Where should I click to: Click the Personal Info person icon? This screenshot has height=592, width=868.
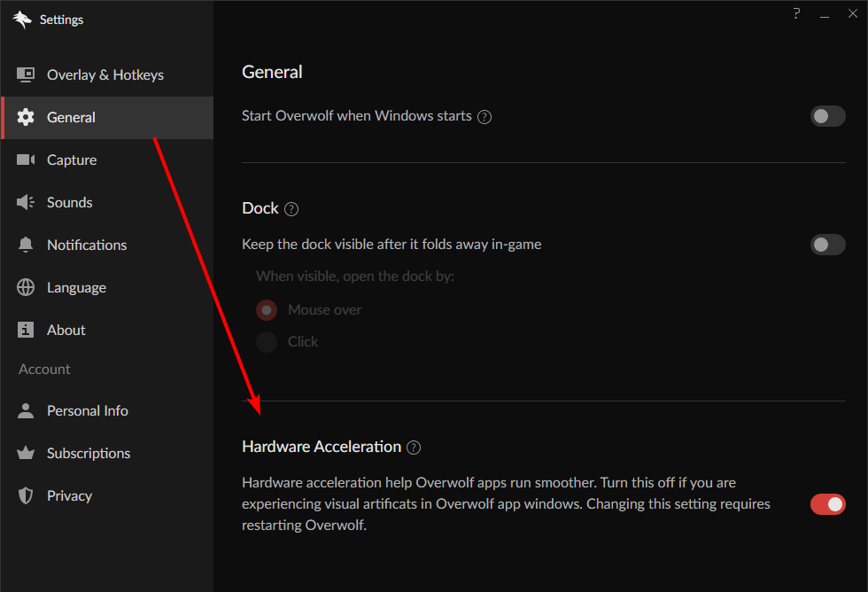pyautogui.click(x=26, y=411)
